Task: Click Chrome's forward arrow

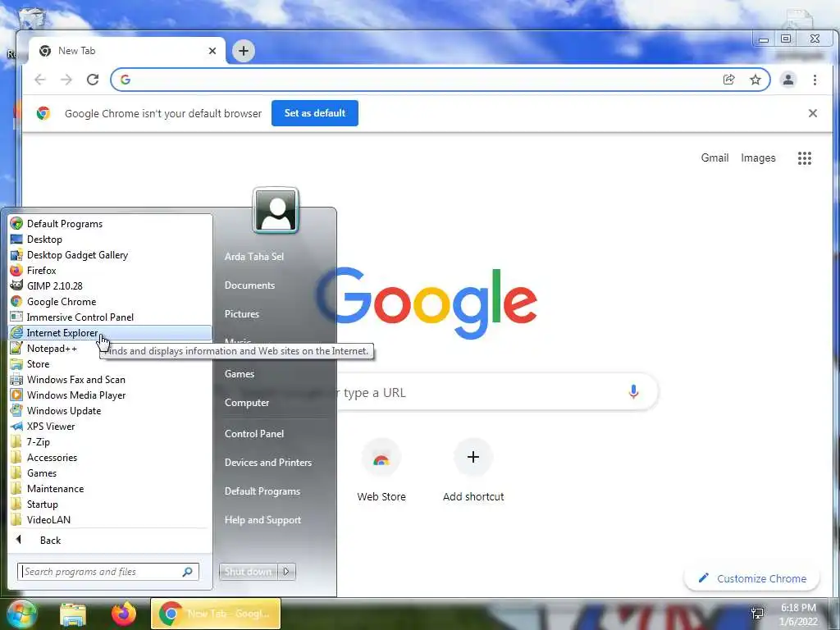Action: tap(66, 80)
